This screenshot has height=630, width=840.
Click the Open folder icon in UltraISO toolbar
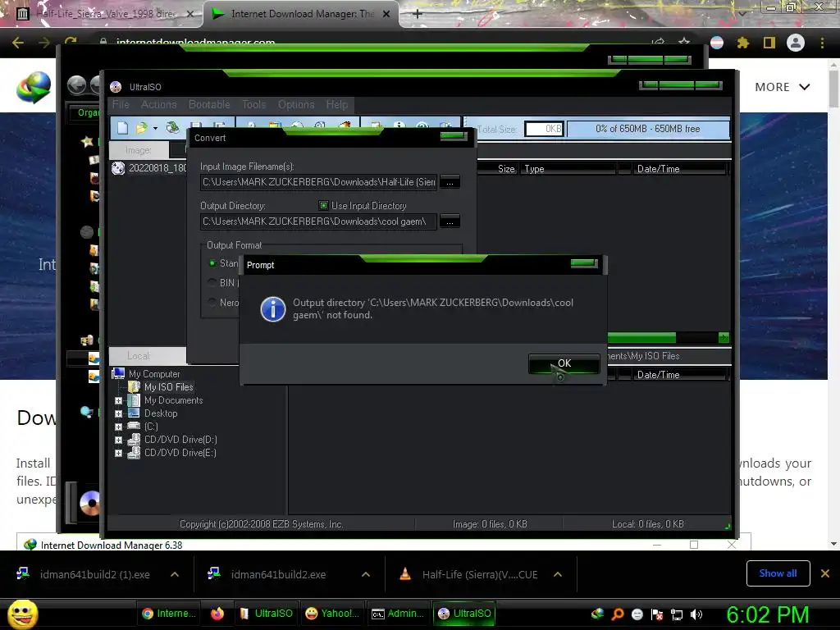(141, 128)
